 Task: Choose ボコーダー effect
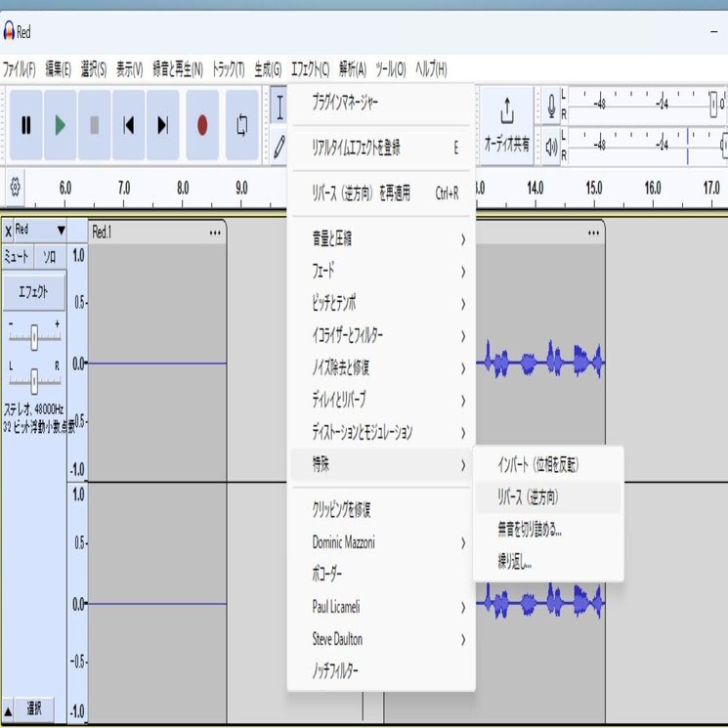pos(381,575)
